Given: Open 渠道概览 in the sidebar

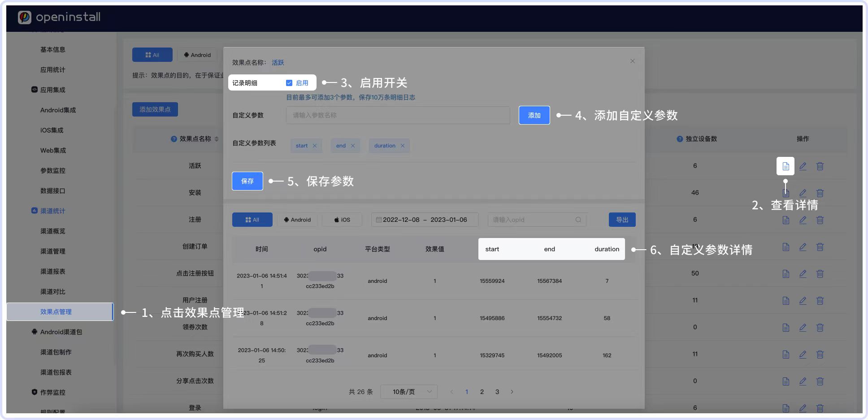Looking at the screenshot, I should 53,231.
